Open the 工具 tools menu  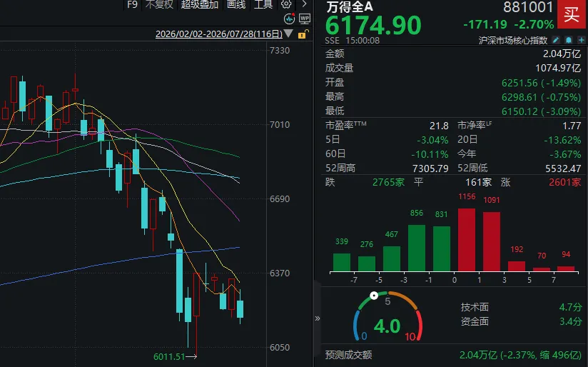(263, 4)
